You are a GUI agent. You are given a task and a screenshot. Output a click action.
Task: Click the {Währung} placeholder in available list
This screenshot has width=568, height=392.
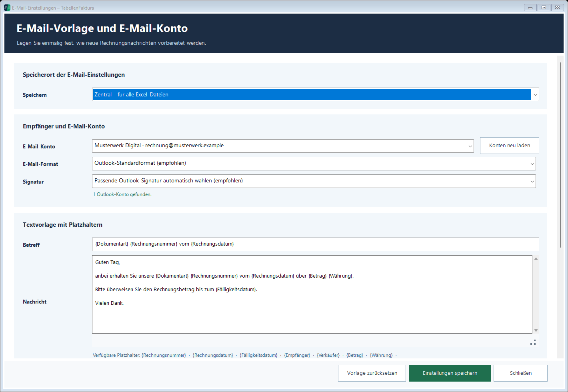[381, 355]
